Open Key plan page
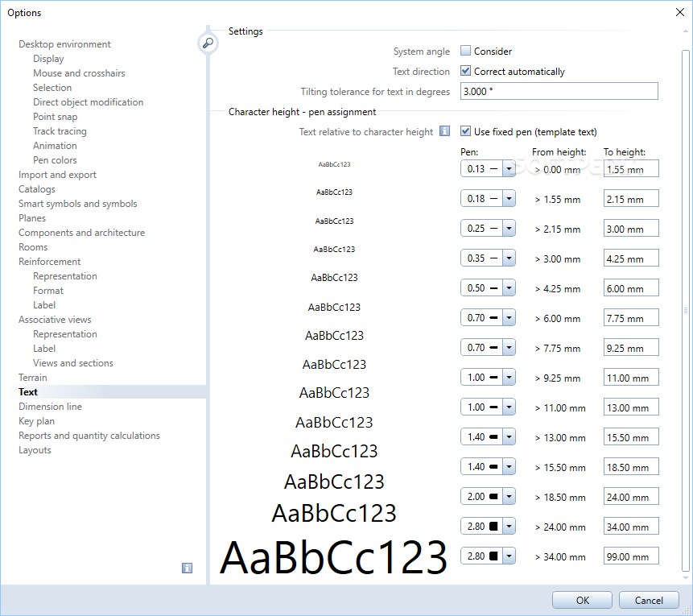Viewport: 693px width, 616px height. 36,420
